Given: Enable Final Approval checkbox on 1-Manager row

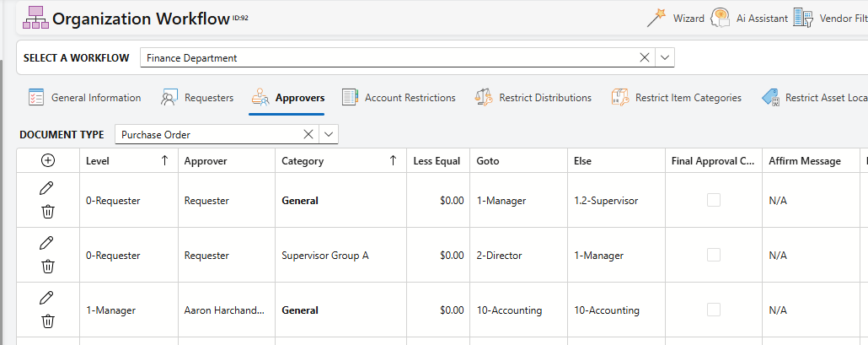Looking at the screenshot, I should (714, 310).
